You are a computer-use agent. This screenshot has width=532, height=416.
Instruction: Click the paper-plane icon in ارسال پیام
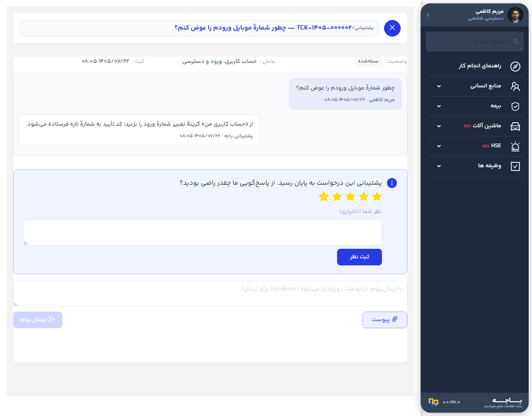pos(52,319)
